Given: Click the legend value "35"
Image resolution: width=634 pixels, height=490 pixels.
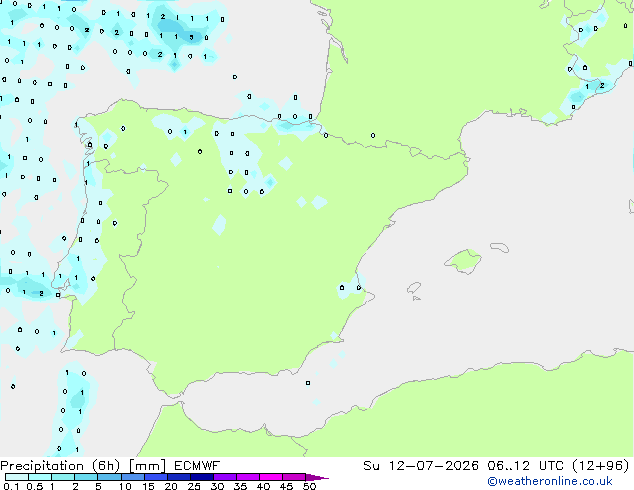Looking at the screenshot, I should (x=240, y=486).
